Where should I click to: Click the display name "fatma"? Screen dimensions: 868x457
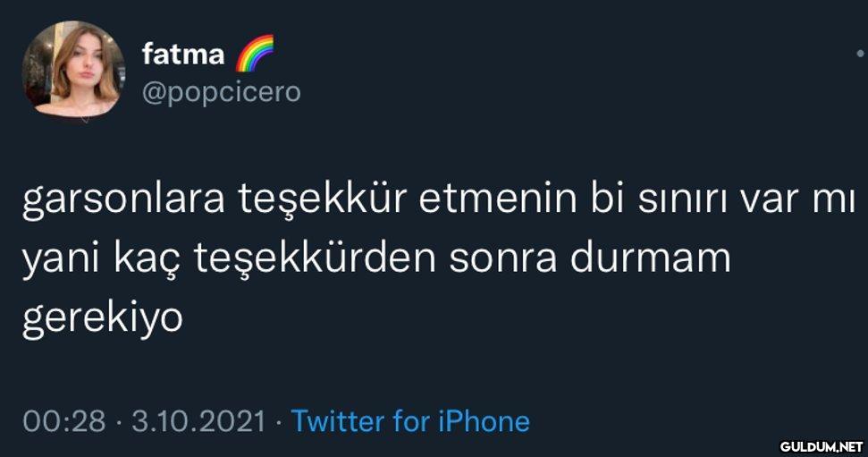[183, 55]
